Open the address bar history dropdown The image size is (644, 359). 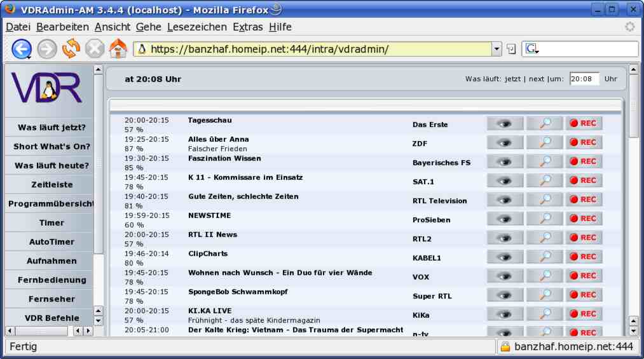click(x=497, y=49)
